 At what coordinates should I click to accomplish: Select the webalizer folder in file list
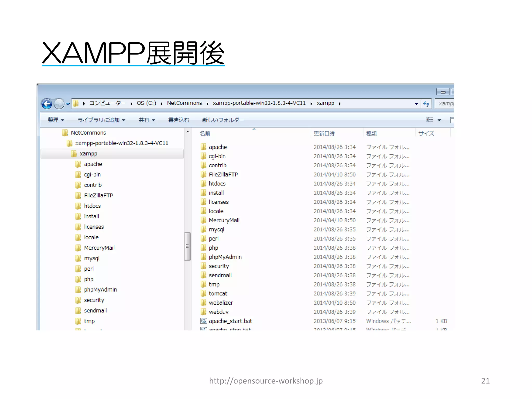[221, 303]
